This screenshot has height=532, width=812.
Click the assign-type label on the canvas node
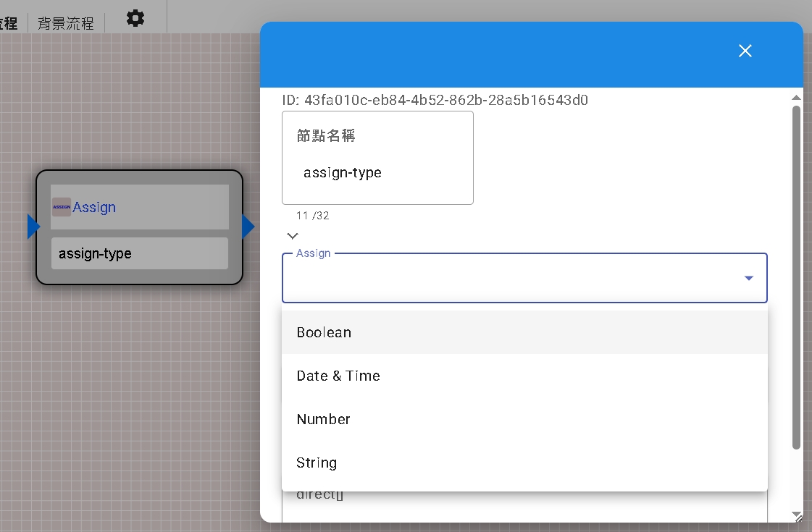tap(95, 253)
